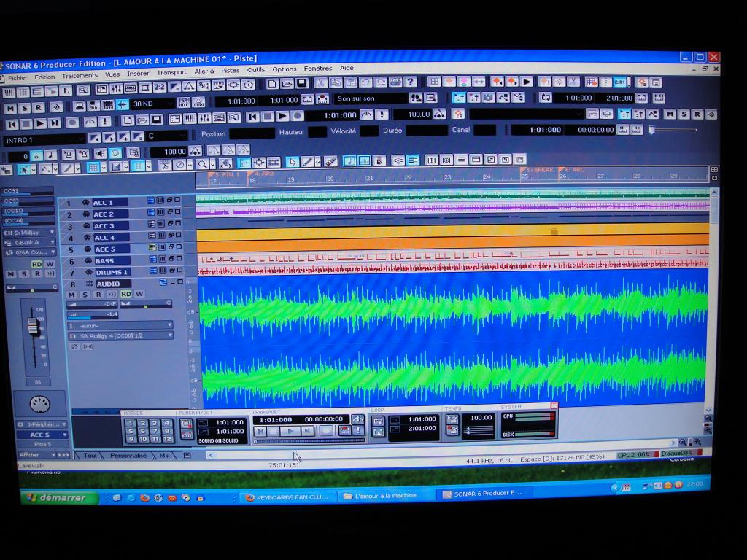
Task: Toggle global Solo 'S' in the second toolbar row
Action: pos(24,108)
